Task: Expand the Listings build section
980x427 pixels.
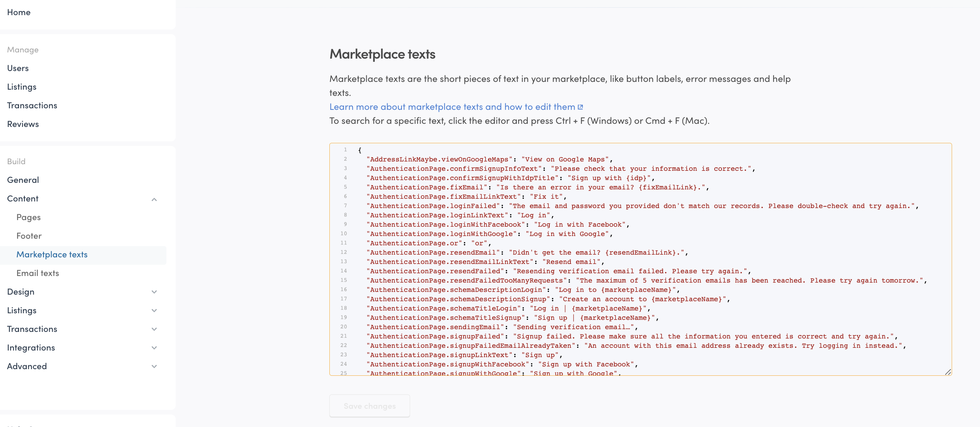Action: [x=154, y=311]
